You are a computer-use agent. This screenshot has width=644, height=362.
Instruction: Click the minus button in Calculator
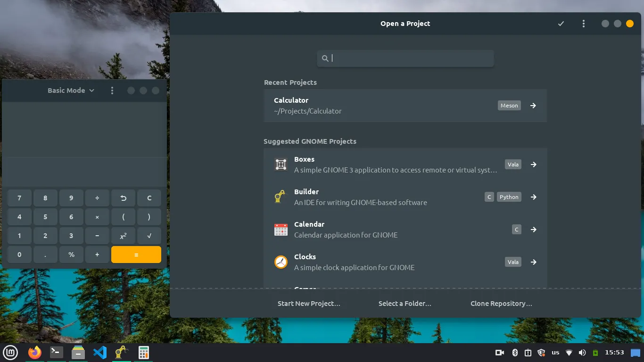click(x=98, y=236)
